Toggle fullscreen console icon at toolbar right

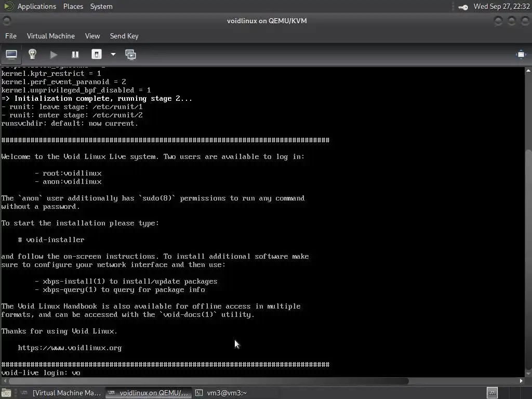(521, 55)
